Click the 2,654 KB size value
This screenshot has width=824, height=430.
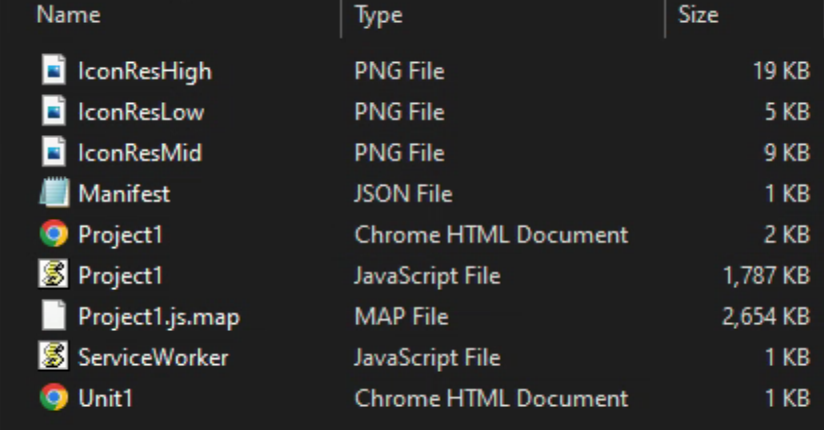[766, 316]
